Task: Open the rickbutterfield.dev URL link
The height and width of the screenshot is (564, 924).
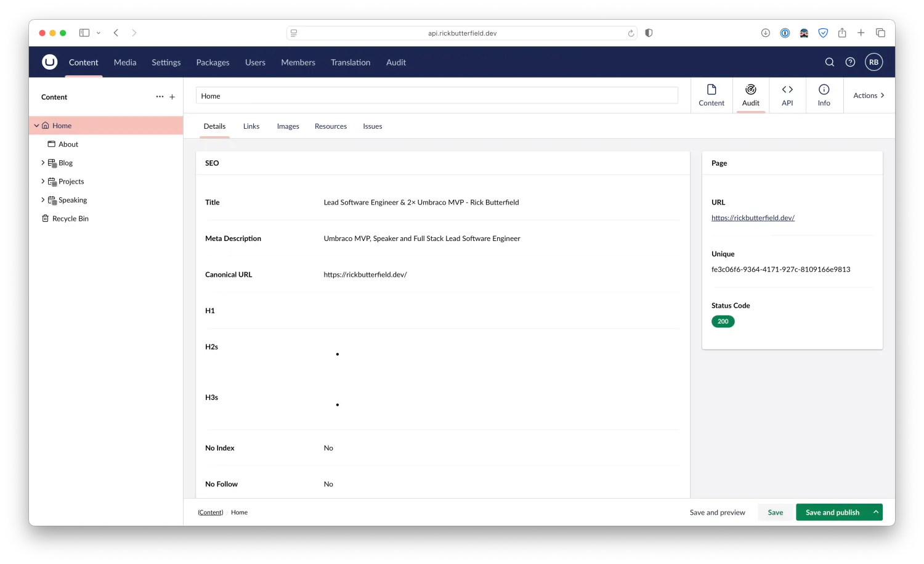Action: click(753, 218)
